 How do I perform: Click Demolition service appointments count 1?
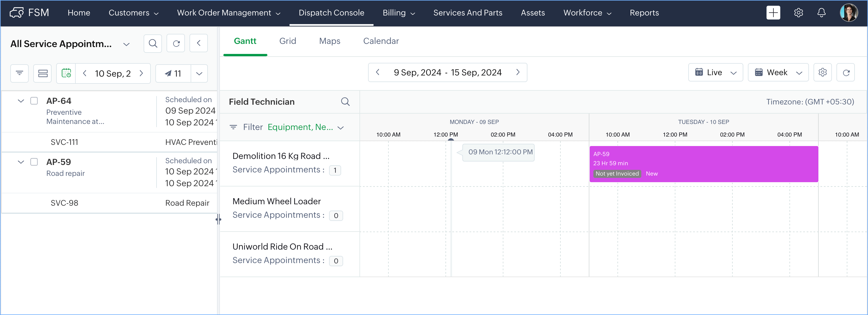coord(335,170)
